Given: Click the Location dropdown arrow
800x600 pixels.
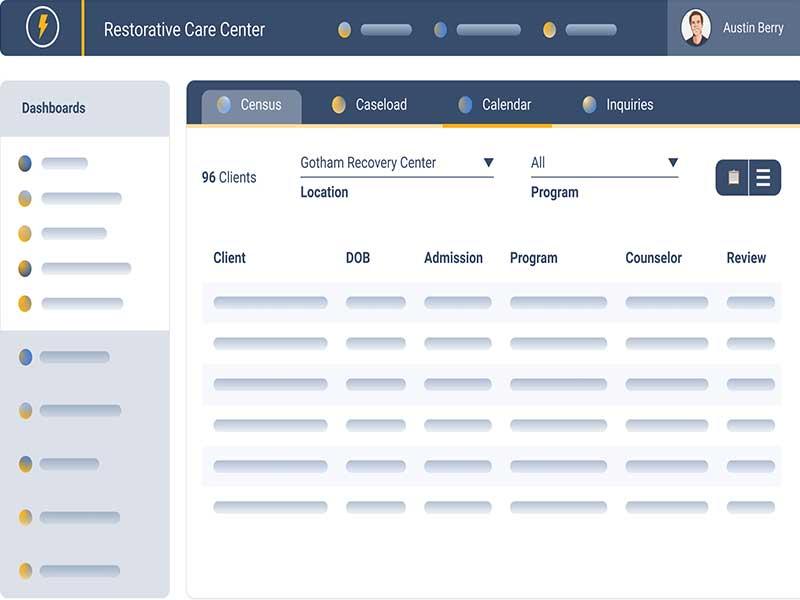Looking at the screenshot, I should point(489,160).
